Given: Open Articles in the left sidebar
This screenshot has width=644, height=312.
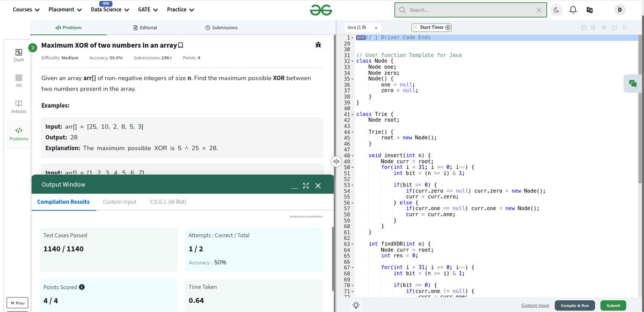Looking at the screenshot, I should click(x=19, y=106).
